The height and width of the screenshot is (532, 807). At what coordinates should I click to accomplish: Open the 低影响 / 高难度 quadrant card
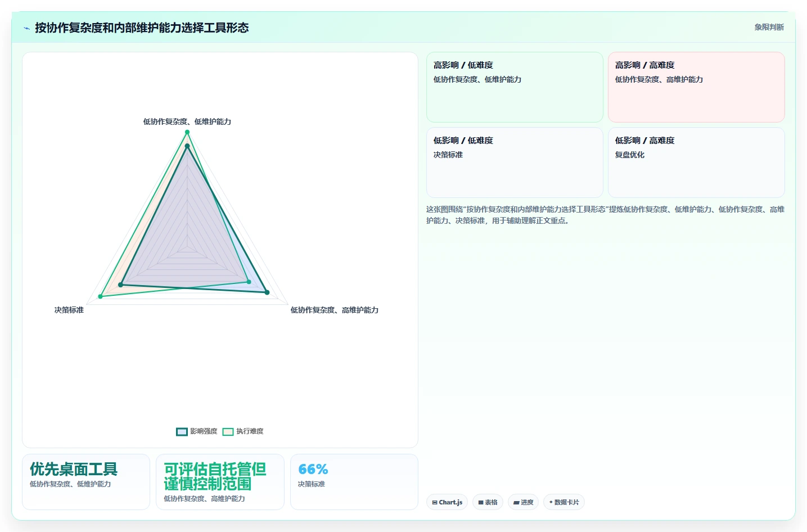[x=696, y=163]
